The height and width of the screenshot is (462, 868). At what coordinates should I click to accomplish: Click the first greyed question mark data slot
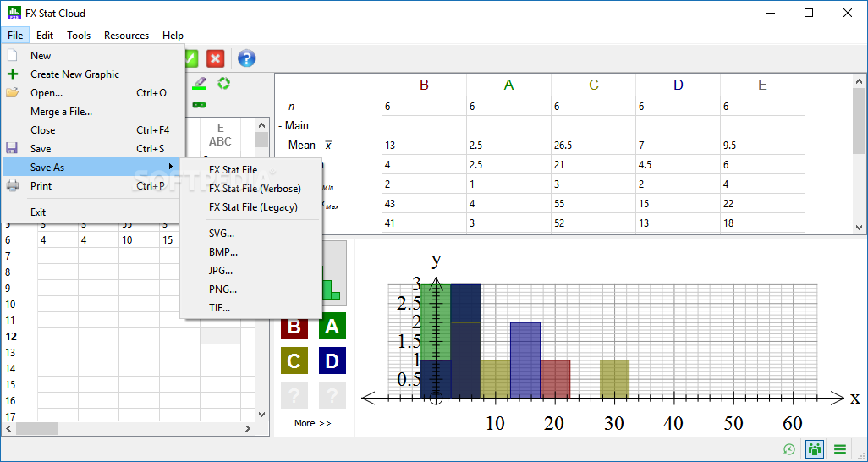(x=294, y=395)
